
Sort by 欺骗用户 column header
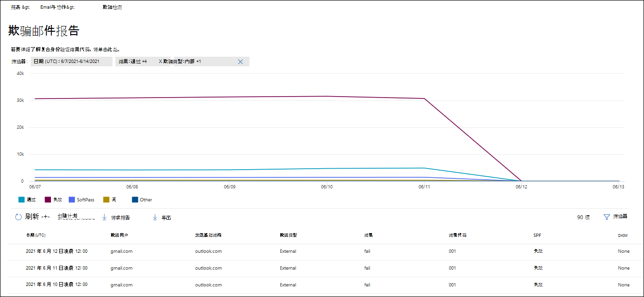click(119, 235)
